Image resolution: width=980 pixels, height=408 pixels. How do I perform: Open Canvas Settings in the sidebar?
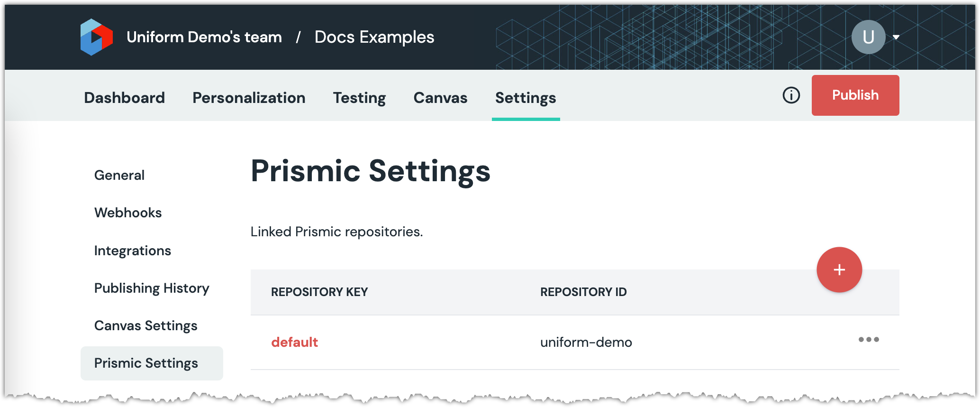146,325
